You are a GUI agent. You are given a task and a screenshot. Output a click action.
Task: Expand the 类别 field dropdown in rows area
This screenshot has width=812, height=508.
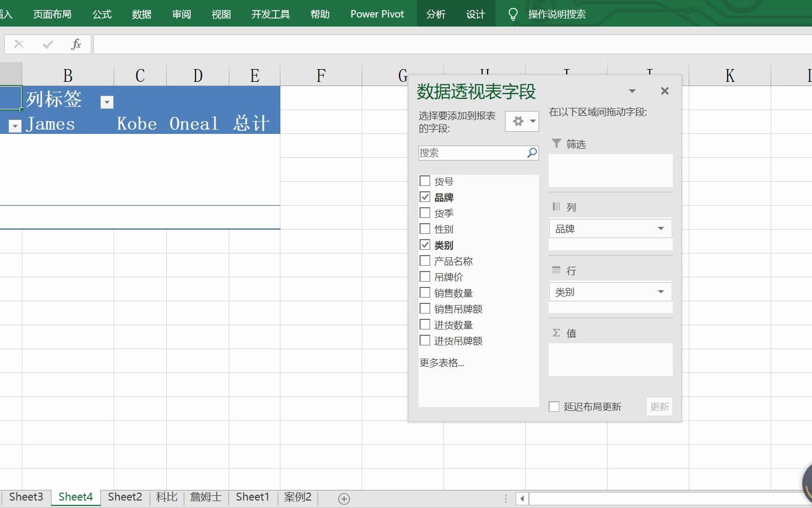click(x=661, y=292)
